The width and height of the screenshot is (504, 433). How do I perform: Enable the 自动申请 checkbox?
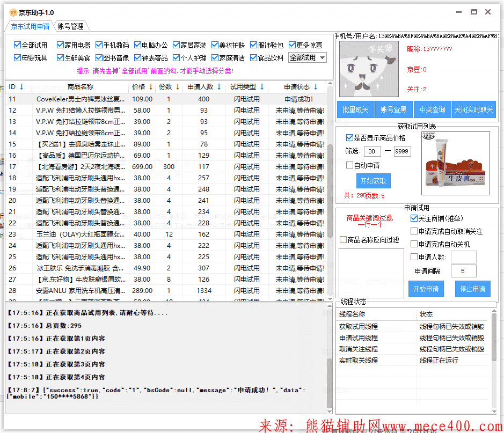pos(350,165)
